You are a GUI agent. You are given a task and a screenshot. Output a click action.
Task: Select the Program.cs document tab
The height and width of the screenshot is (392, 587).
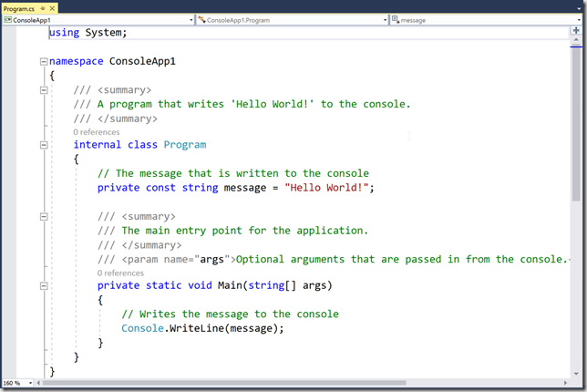[x=18, y=6]
